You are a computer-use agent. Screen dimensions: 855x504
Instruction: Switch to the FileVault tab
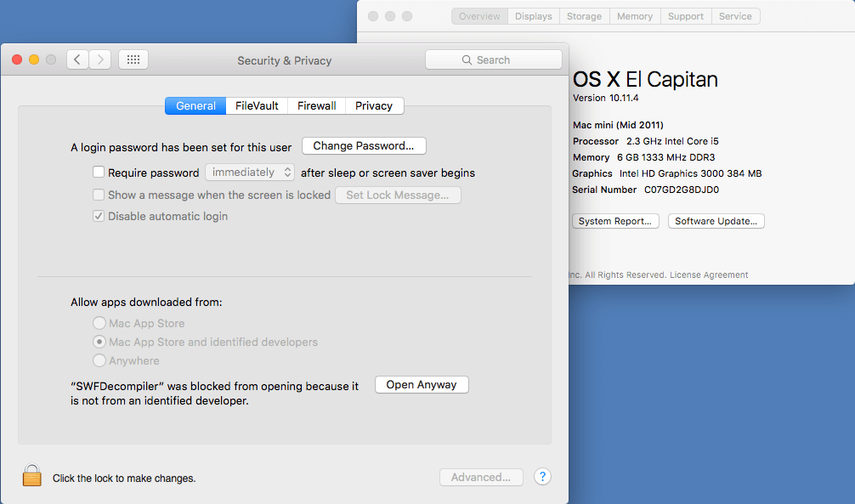pos(257,106)
